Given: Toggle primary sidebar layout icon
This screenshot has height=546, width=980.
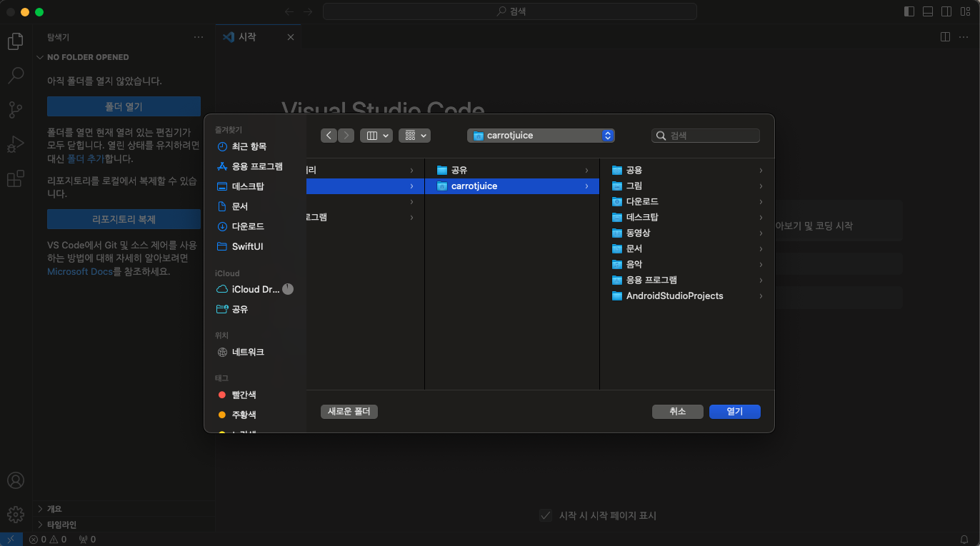Looking at the screenshot, I should pyautogui.click(x=909, y=11).
